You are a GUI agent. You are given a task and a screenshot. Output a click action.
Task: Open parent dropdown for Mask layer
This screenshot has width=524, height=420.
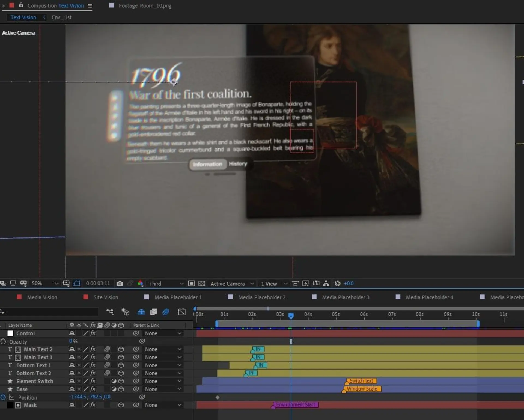[163, 405]
